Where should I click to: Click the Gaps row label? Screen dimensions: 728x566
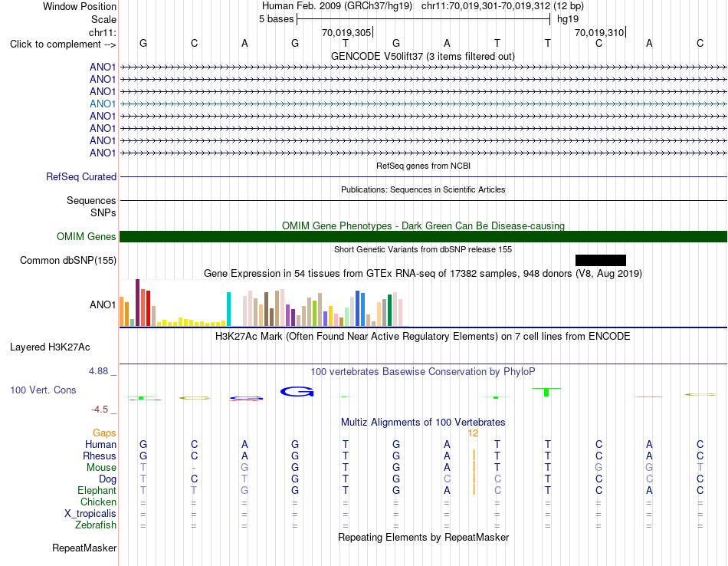point(104,433)
